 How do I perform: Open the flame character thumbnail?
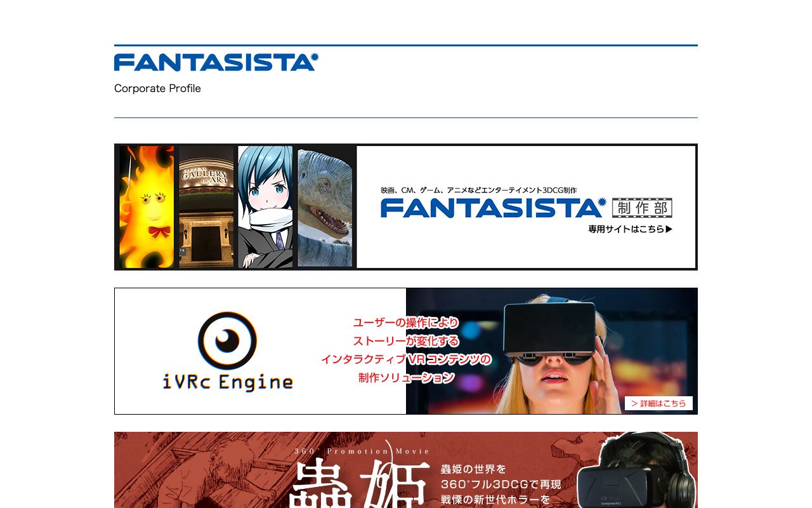coord(147,207)
